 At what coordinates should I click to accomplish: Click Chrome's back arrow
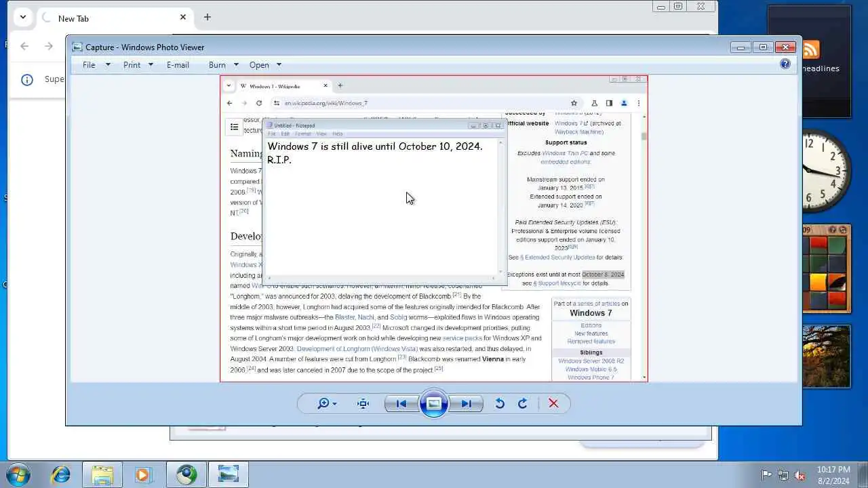click(24, 46)
